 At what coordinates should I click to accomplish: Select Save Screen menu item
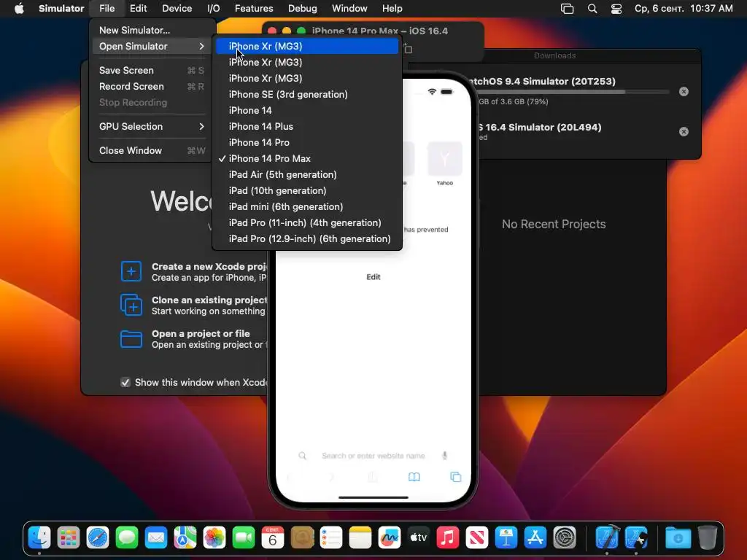(152, 71)
